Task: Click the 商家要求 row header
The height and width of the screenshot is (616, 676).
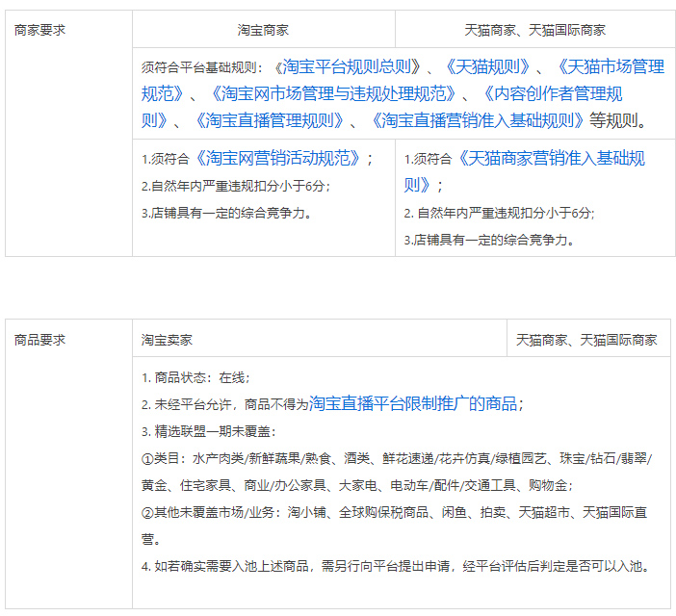Action: coord(39,30)
